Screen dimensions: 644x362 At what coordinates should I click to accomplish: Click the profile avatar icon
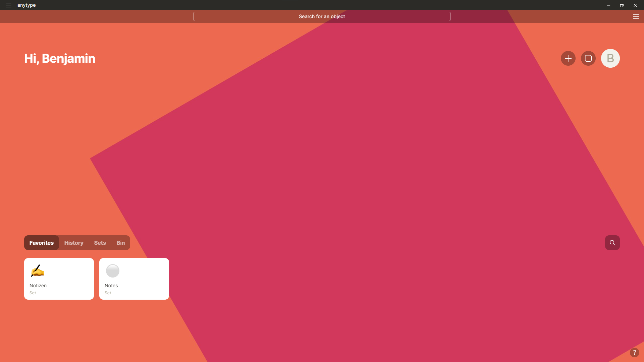pyautogui.click(x=610, y=58)
